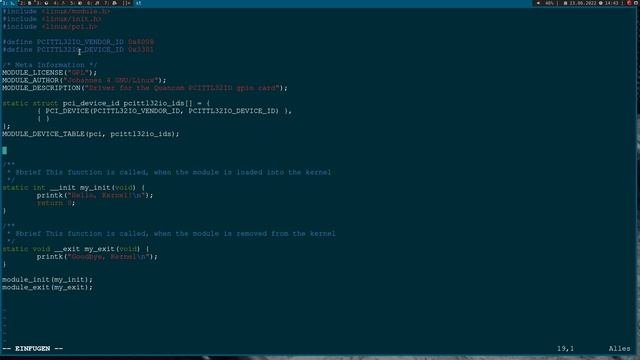Viewport: 640px width, 360px height.
Task: Click the PCITTL32IO_VENDOR_ID define line
Action: pos(78,42)
